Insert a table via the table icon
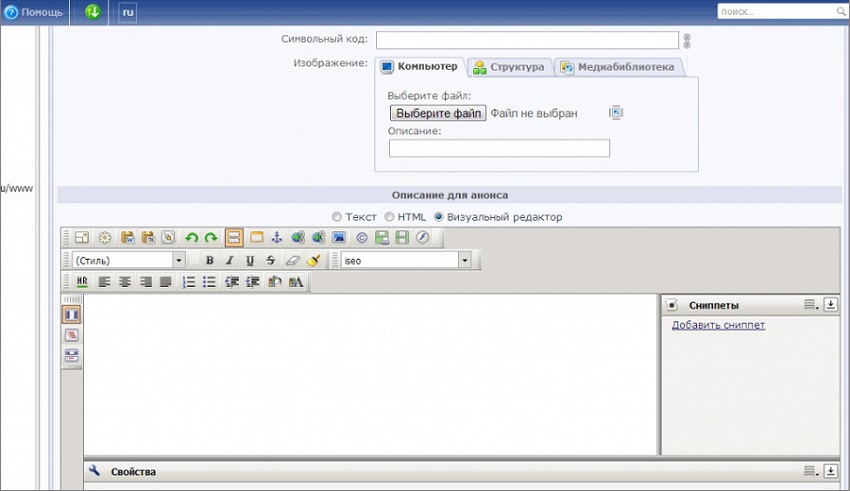 click(256, 237)
